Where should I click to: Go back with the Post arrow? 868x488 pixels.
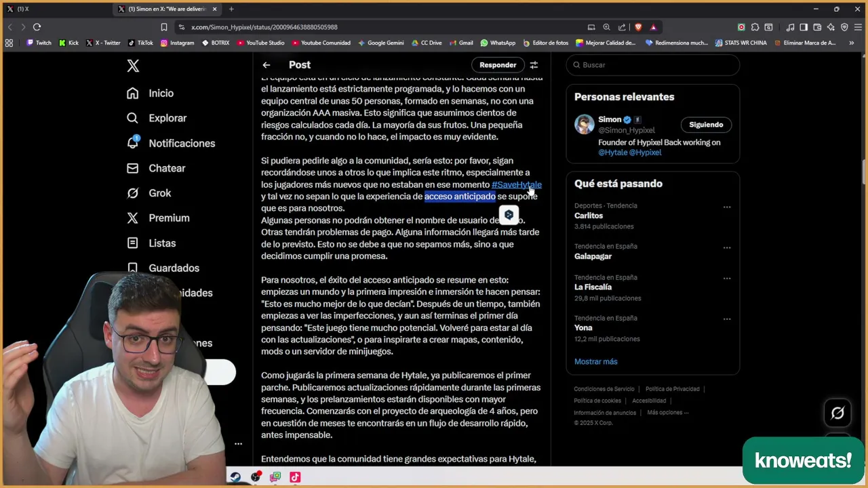point(267,65)
